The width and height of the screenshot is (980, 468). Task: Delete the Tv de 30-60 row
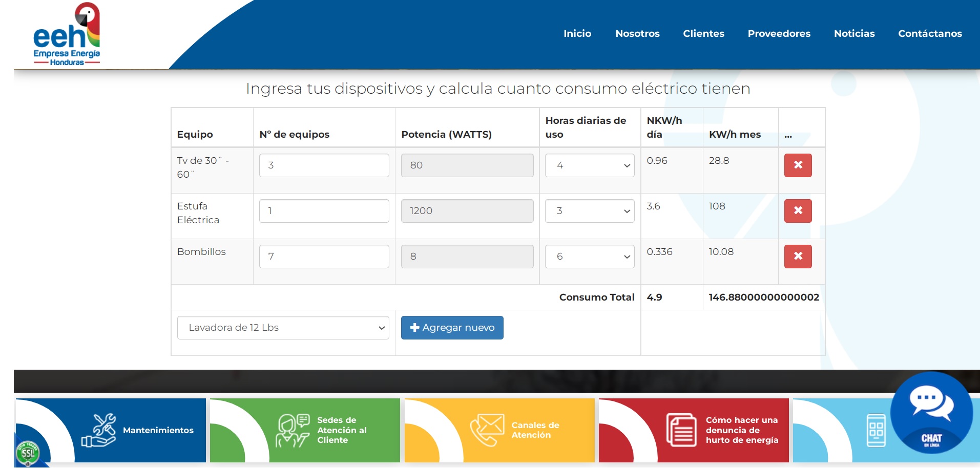(798, 165)
